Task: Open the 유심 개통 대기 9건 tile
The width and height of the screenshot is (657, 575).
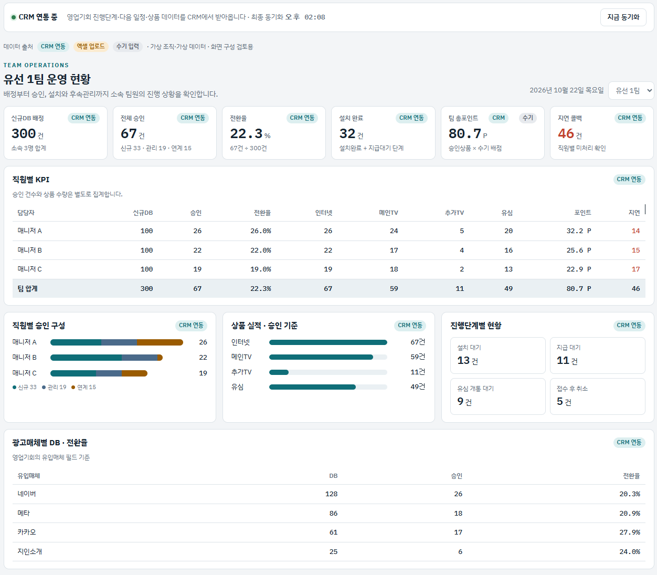Action: (x=498, y=396)
